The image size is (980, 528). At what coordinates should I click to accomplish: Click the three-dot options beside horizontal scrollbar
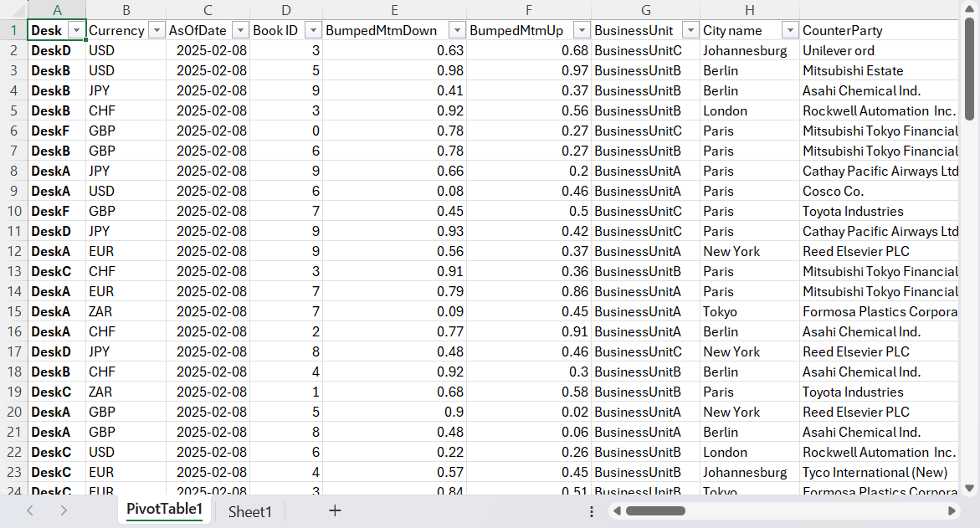coord(592,511)
